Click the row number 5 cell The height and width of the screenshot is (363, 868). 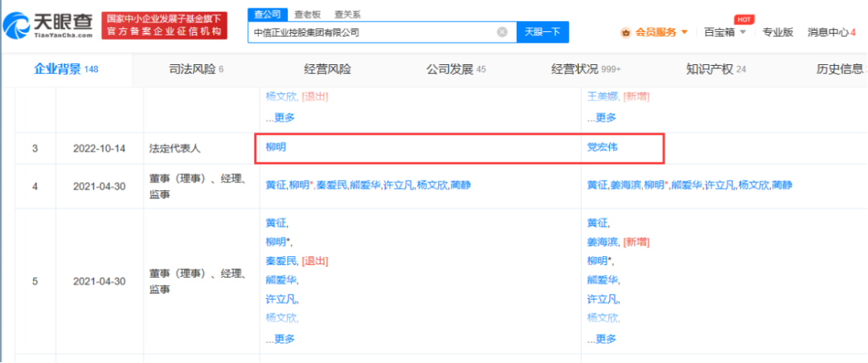tap(35, 281)
